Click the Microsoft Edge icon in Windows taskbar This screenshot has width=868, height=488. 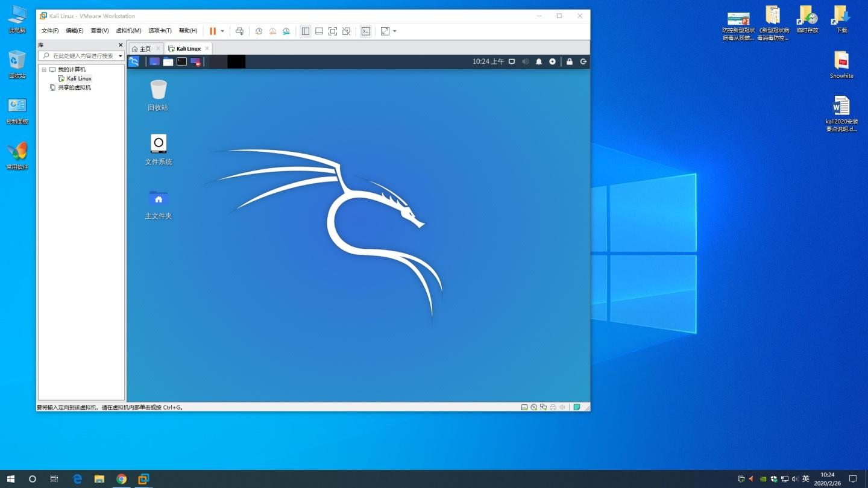click(77, 479)
